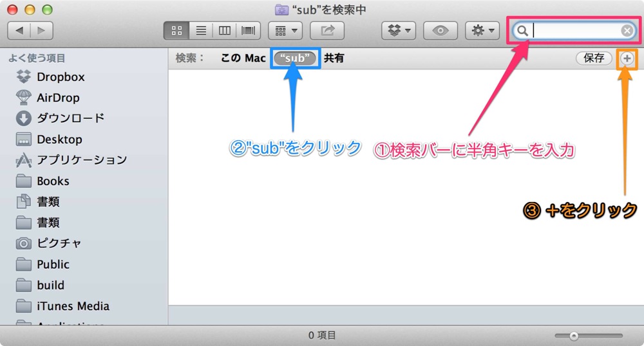Click inside the search field
This screenshot has width=644, height=346.
574,30
